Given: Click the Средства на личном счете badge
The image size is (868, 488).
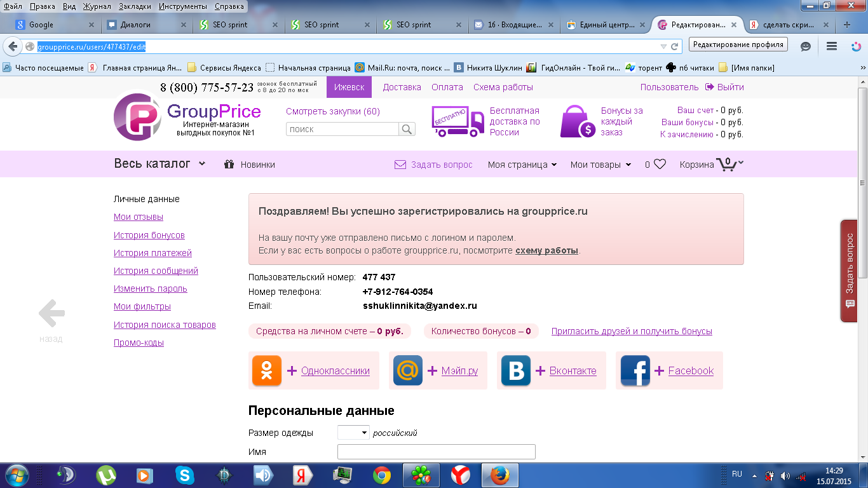Looking at the screenshot, I should click(x=329, y=331).
